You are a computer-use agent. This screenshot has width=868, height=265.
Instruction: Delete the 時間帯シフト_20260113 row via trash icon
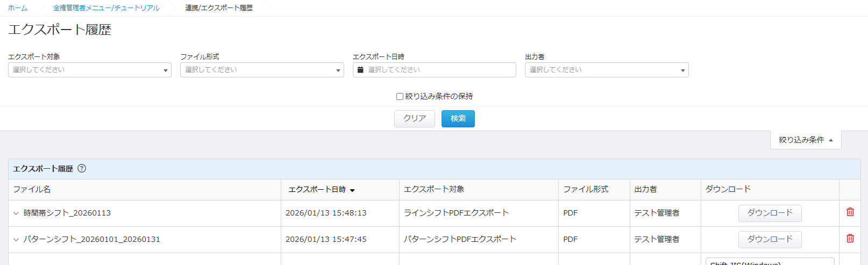[850, 212]
